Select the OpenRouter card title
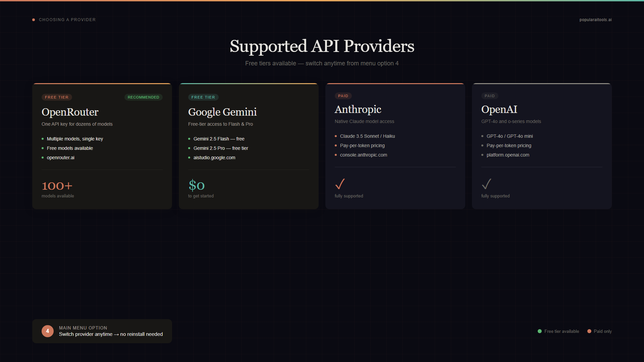Viewport: 644px width, 362px height. pyautogui.click(x=70, y=112)
